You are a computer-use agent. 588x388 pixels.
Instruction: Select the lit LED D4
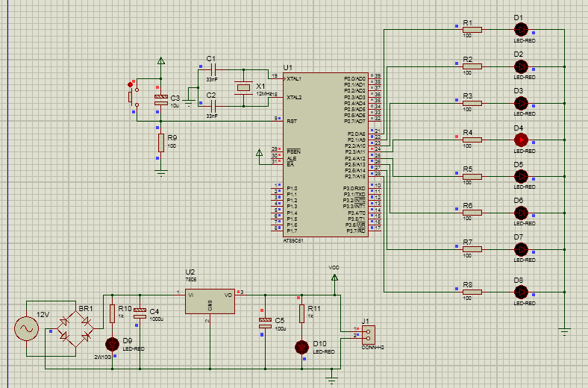coord(521,140)
